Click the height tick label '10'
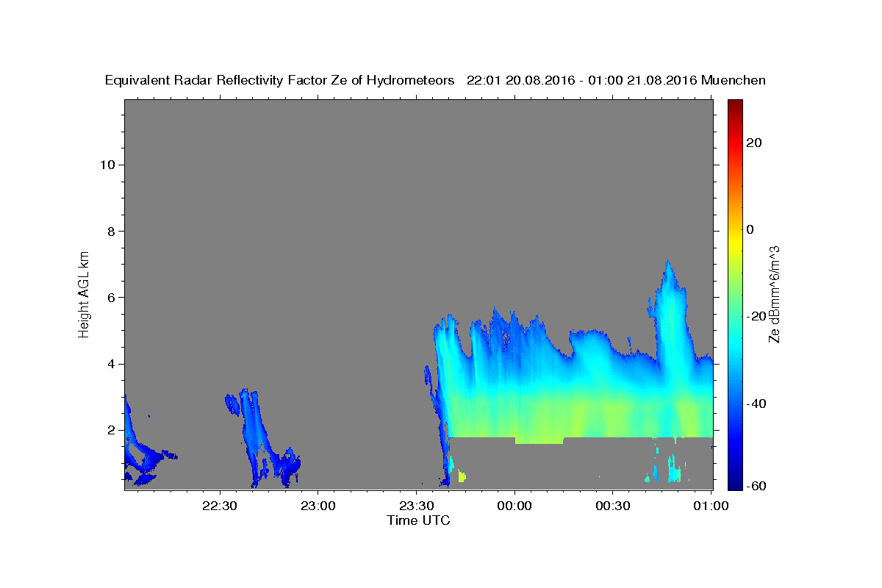 coord(107,165)
